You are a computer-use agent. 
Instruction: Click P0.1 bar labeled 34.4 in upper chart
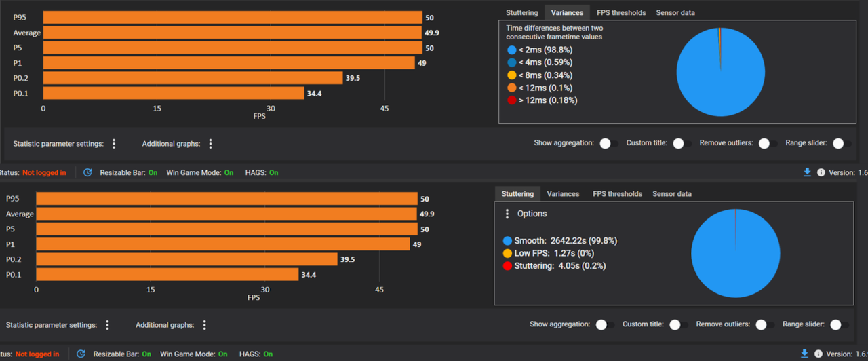coord(174,93)
